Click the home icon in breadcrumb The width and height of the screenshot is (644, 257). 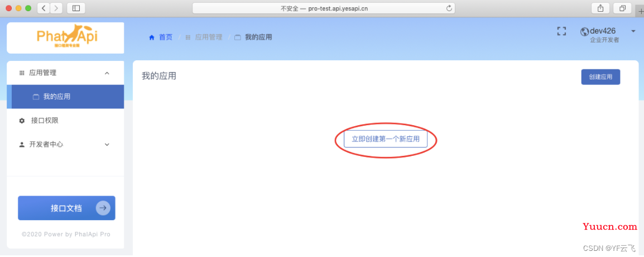point(152,37)
